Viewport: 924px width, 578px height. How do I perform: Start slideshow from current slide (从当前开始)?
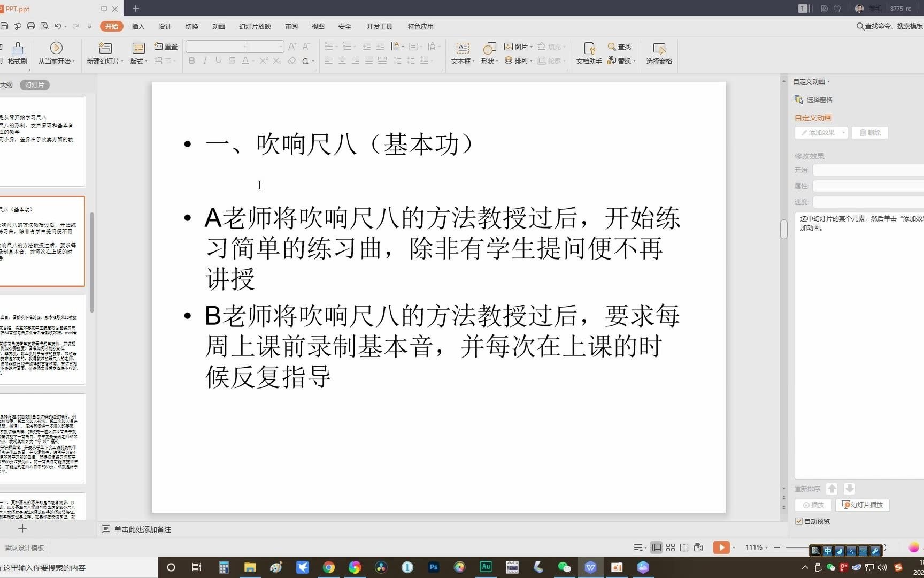point(56,54)
